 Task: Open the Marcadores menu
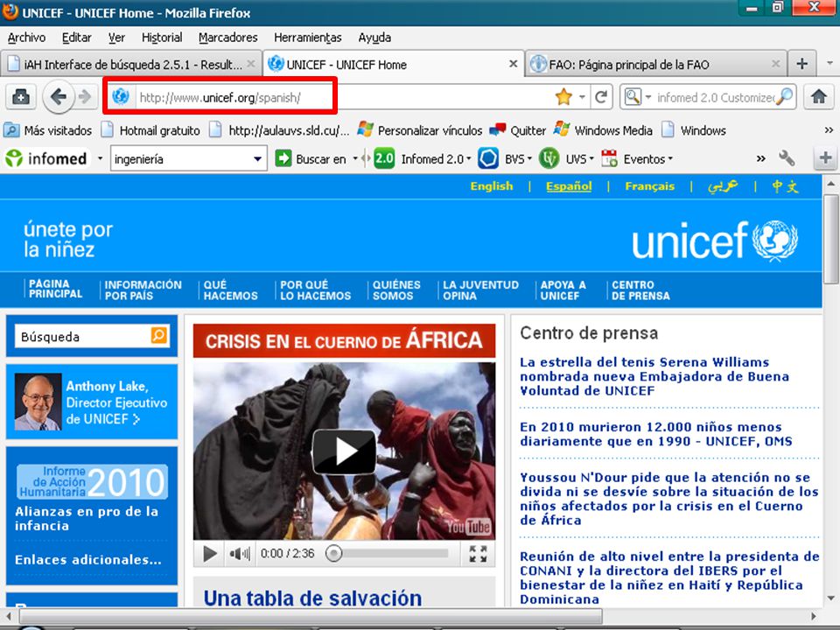pos(227,38)
